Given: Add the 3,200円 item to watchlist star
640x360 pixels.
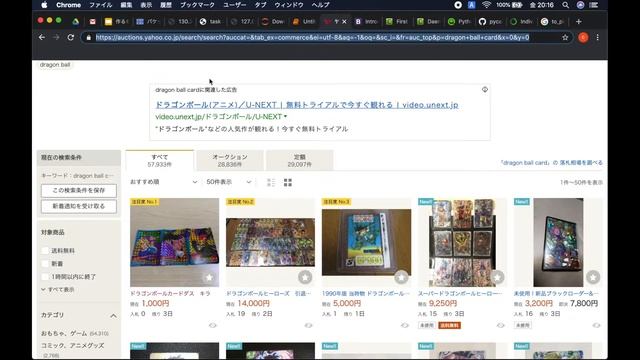Looking at the screenshot, I should click(x=593, y=278).
